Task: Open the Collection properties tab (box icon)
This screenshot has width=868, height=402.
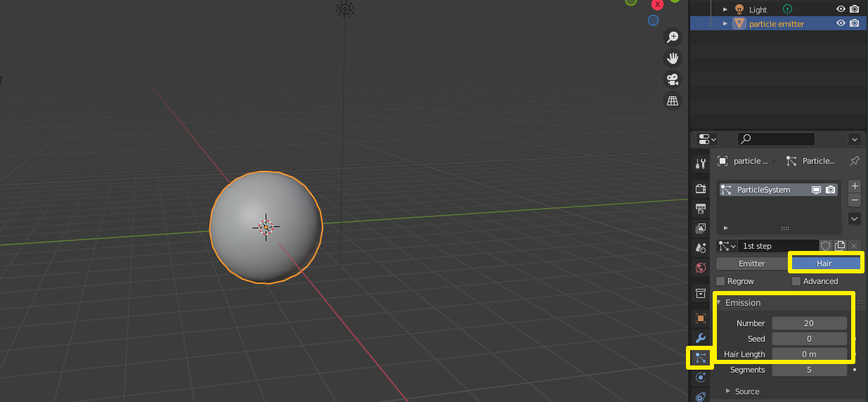Action: pos(700,293)
